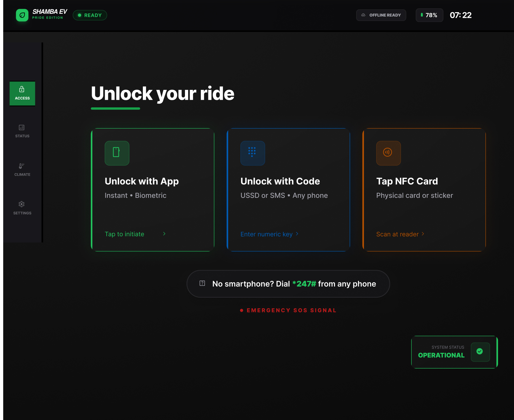
Task: Click chevron next to Tap to initiate
Action: [164, 234]
